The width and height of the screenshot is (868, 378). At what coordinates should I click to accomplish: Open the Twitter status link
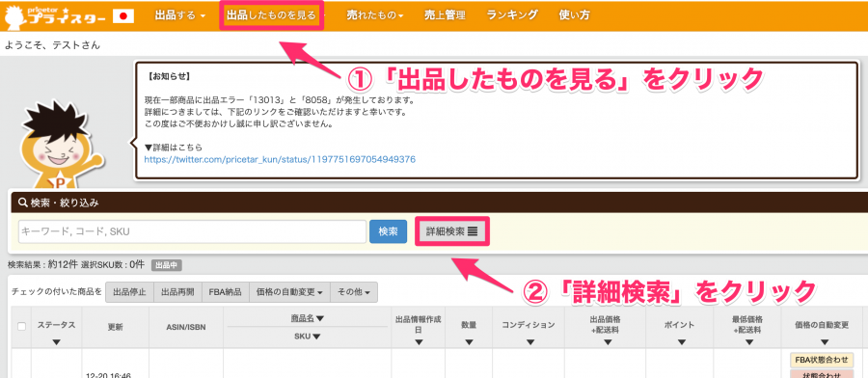(280, 159)
